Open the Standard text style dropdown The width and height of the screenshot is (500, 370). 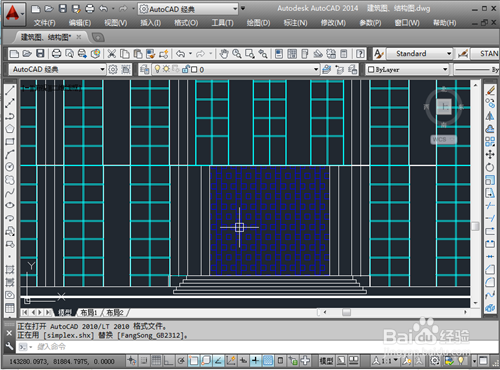449,54
